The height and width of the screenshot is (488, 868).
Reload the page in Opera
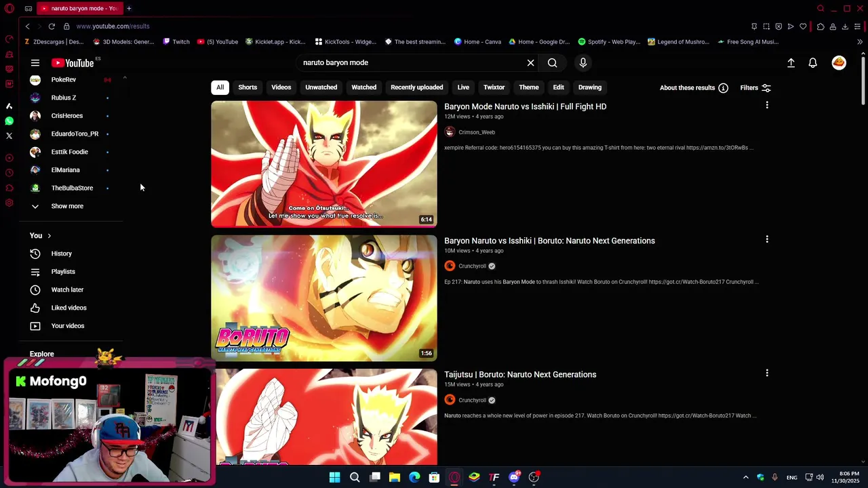click(x=52, y=26)
